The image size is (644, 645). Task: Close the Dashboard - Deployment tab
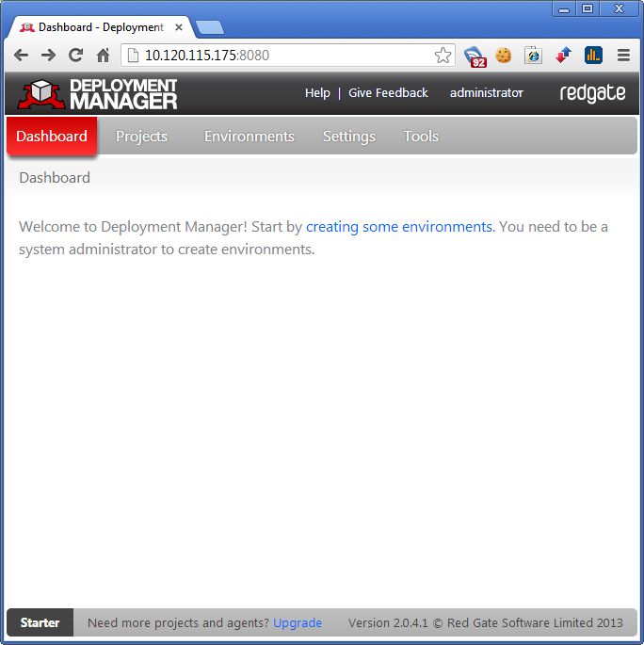[179, 27]
